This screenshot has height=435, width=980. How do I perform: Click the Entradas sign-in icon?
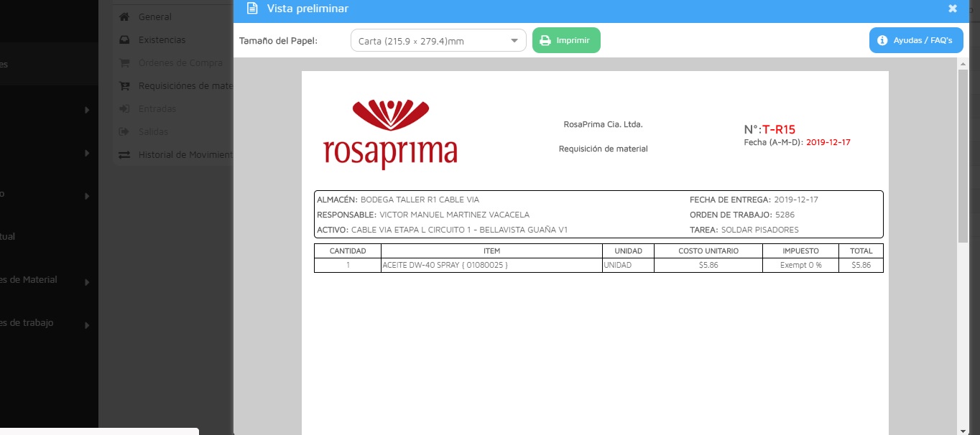click(x=124, y=108)
